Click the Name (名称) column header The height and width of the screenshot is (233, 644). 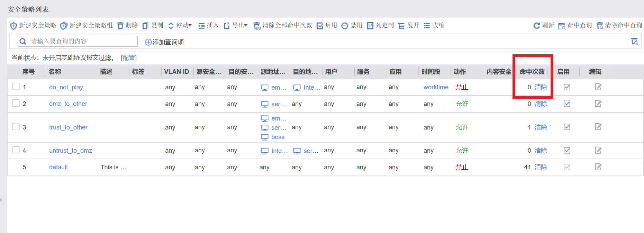(55, 72)
